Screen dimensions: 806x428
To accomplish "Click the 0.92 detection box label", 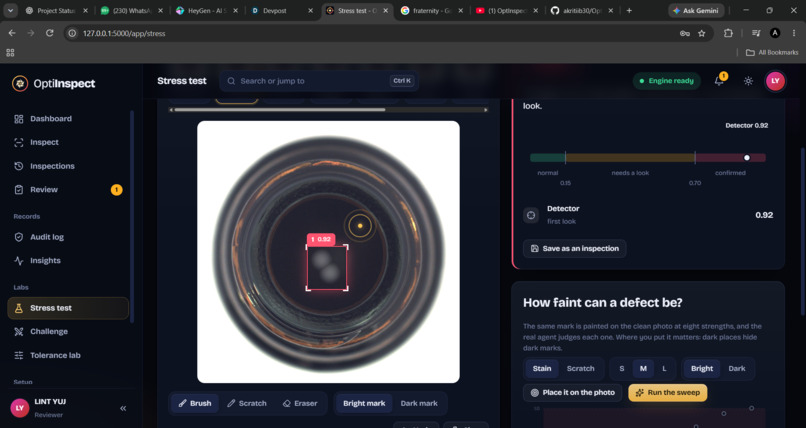I will pos(321,239).
